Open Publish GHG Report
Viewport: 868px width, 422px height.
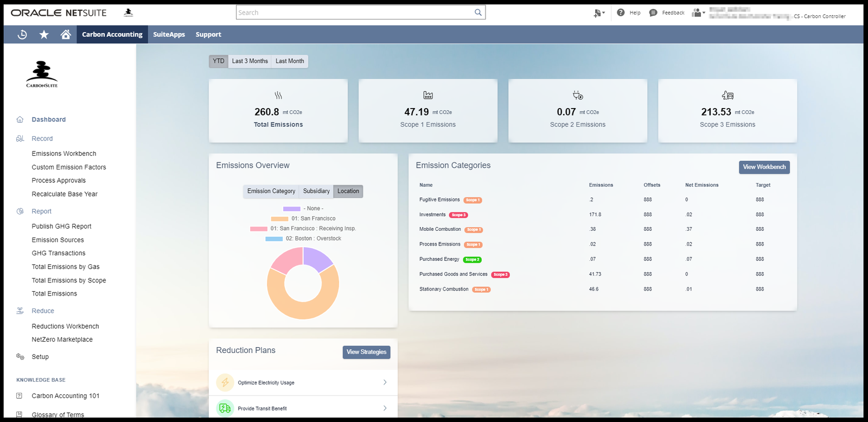pos(61,226)
